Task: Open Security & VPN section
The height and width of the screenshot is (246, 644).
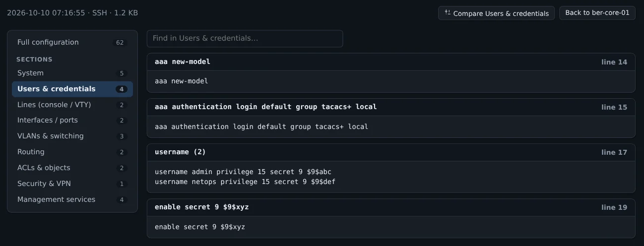Action: pos(72,184)
